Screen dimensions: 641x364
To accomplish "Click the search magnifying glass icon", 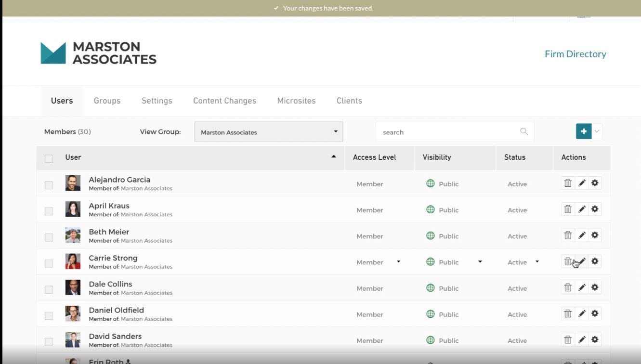I will [x=523, y=131].
